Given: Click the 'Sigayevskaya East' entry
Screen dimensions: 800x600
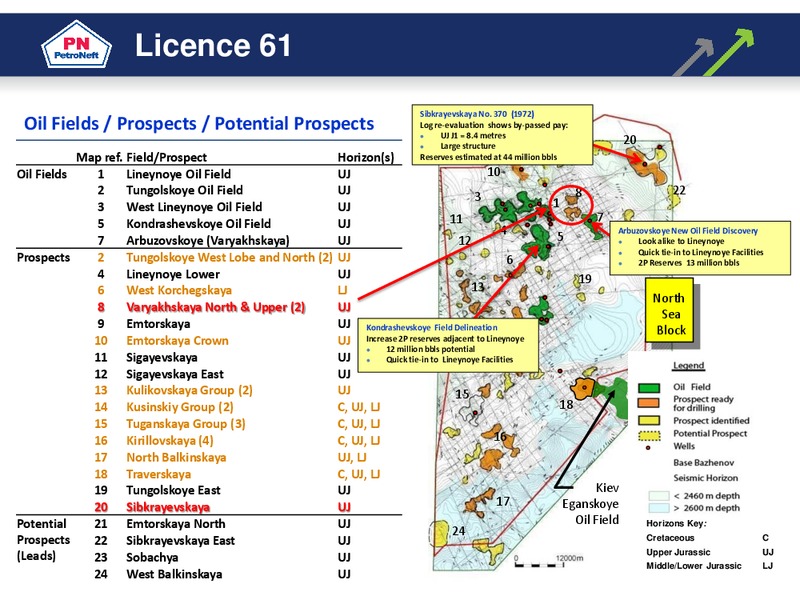Looking at the screenshot, I should click(174, 374).
